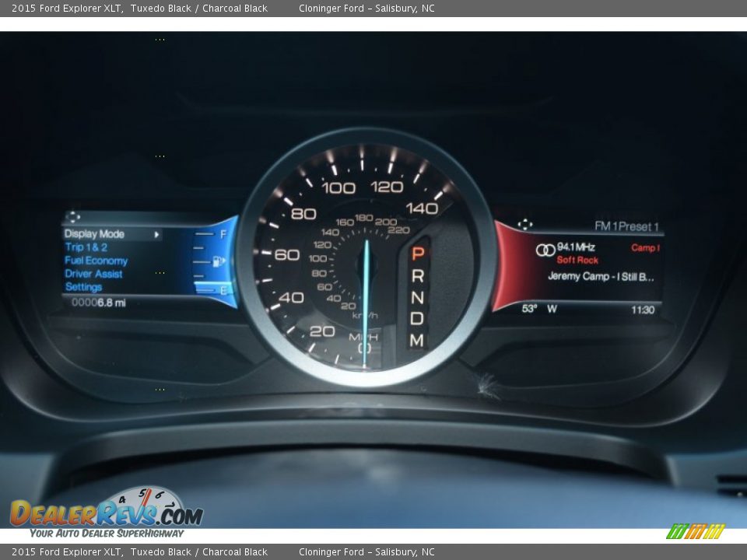Click the M manual gear indicator
This screenshot has width=747, height=560.
point(418,340)
